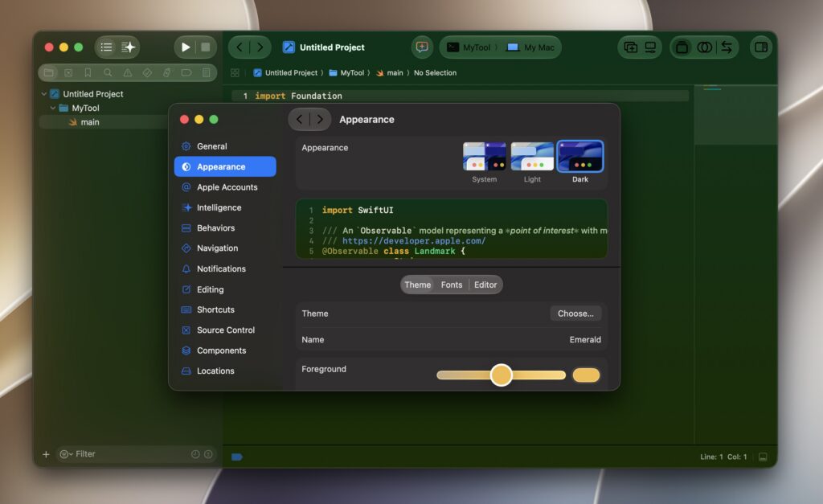This screenshot has width=823, height=504.
Task: Switch to the Editor tab
Action: (485, 285)
